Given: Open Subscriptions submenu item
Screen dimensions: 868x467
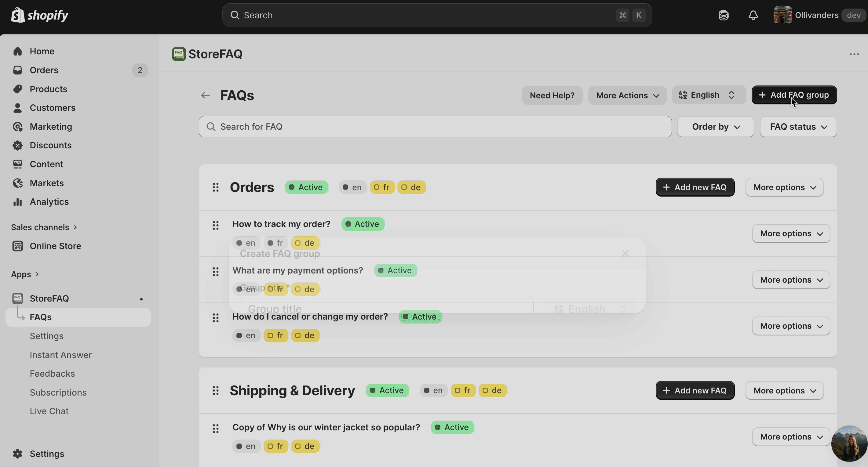Looking at the screenshot, I should (58, 392).
